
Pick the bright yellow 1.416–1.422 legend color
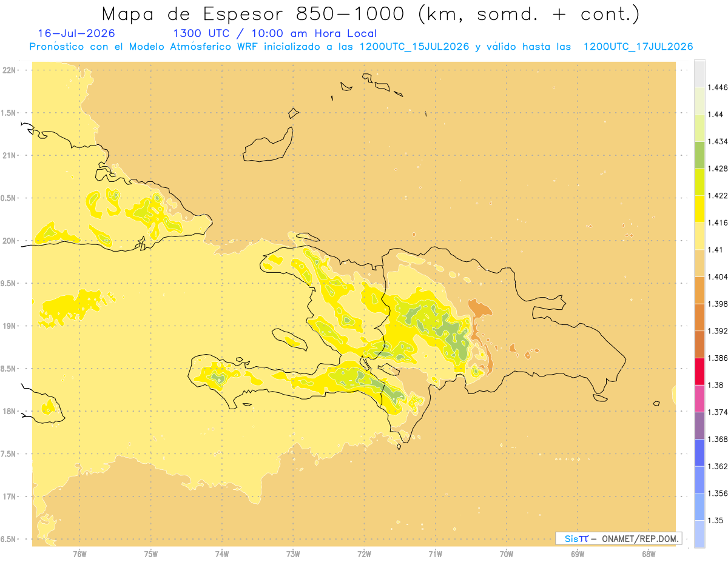point(699,209)
